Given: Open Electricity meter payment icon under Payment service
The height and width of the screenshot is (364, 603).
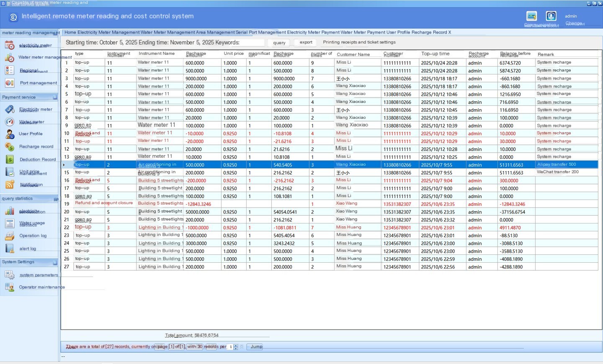Looking at the screenshot, I should pos(9,110).
